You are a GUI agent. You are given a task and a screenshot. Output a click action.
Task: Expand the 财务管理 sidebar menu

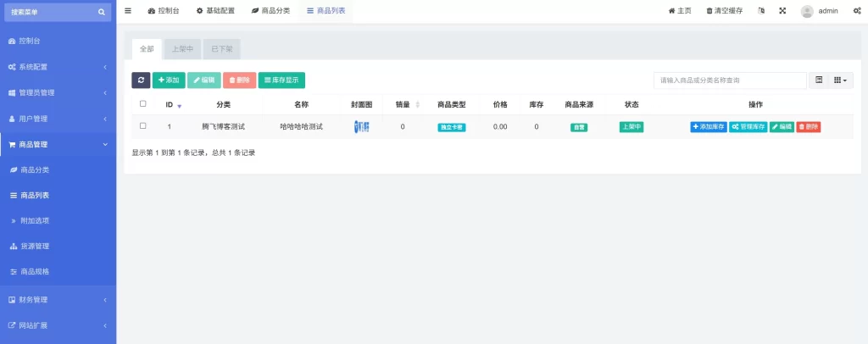click(58, 300)
